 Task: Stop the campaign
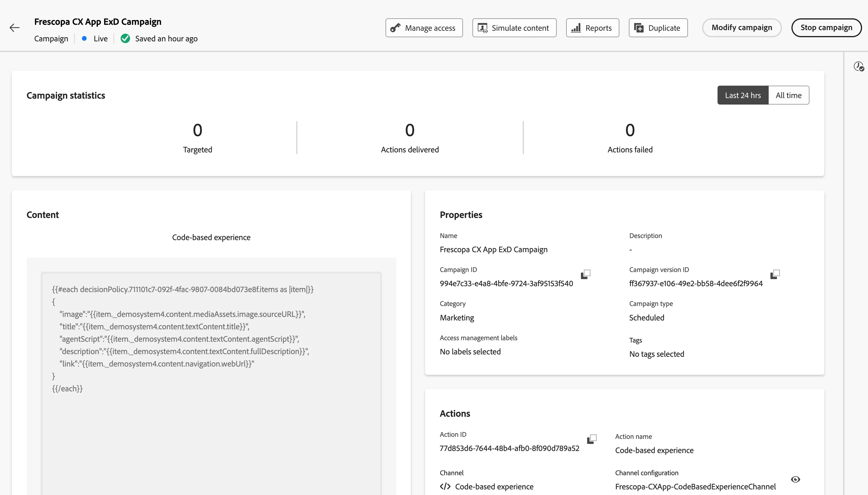point(826,27)
